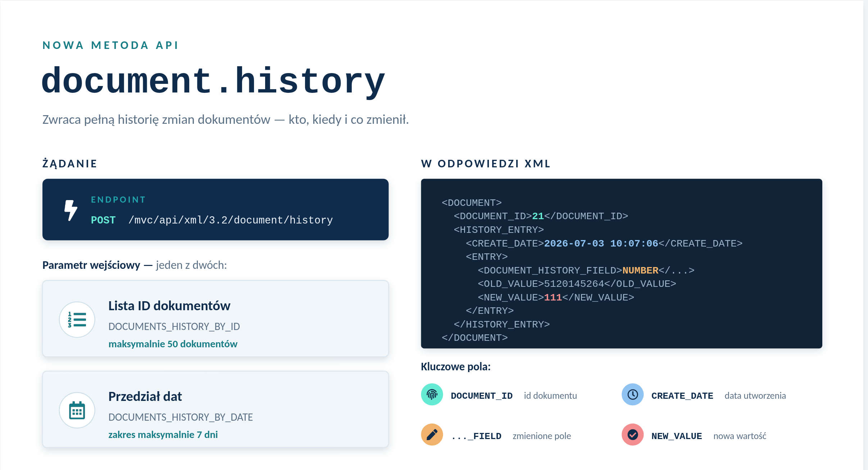The image size is (868, 470).
Task: Click the maksymalnie 50 dokumentów note
Action: point(173,344)
